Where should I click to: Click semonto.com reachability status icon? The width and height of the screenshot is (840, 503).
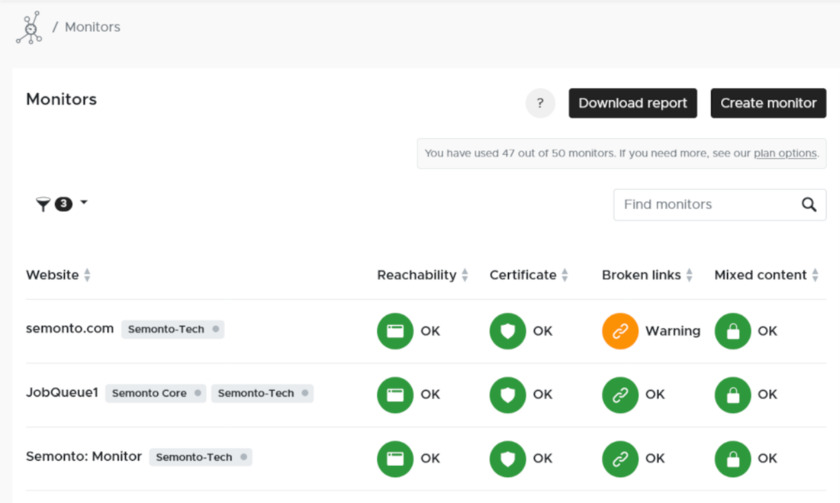tap(395, 331)
